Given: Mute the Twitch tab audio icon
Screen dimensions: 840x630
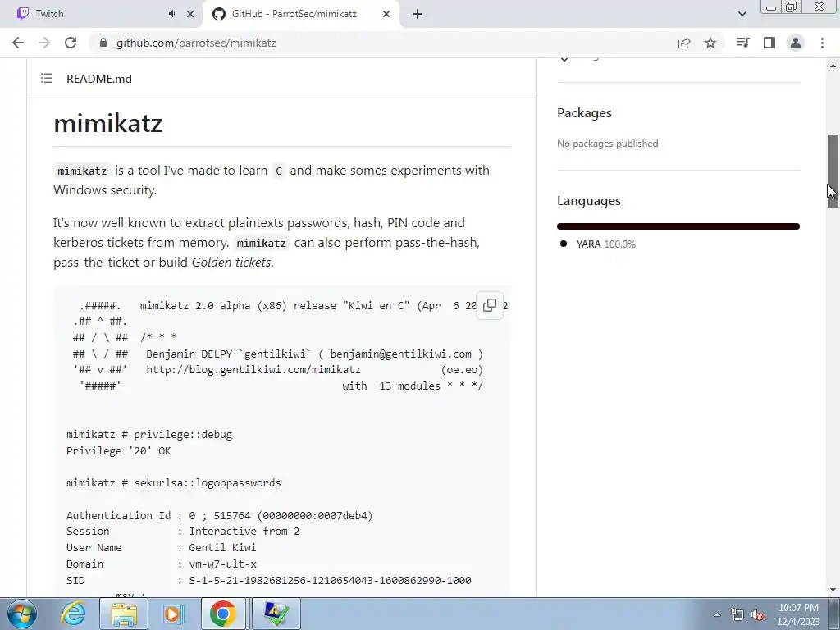Looking at the screenshot, I should (x=172, y=14).
